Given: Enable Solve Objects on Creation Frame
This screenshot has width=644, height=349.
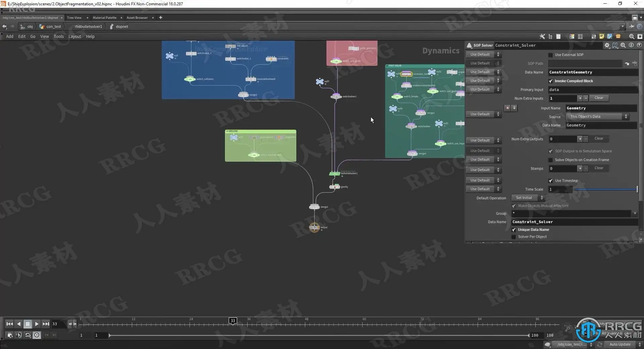Looking at the screenshot, I should [x=550, y=160].
